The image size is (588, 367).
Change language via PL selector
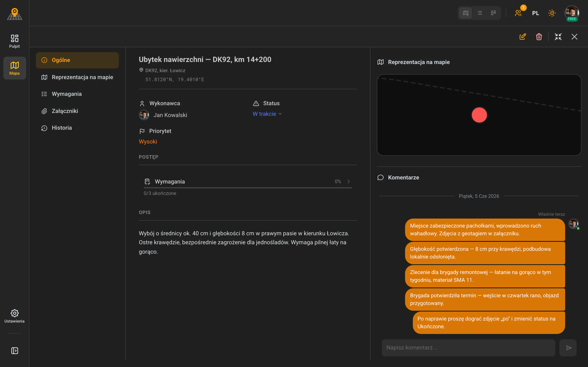coord(536,13)
